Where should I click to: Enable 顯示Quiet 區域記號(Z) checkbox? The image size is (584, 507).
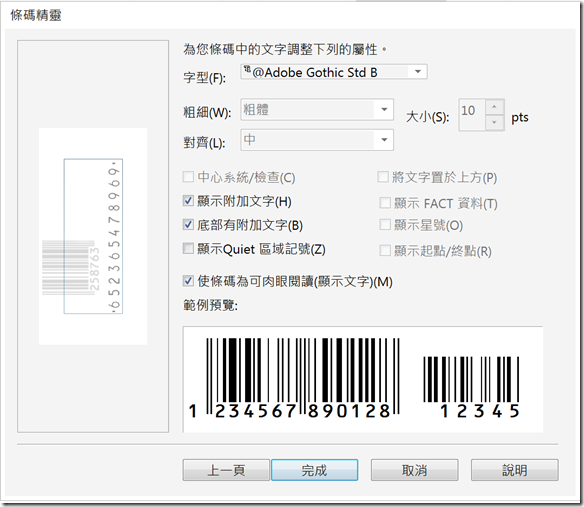coord(188,248)
